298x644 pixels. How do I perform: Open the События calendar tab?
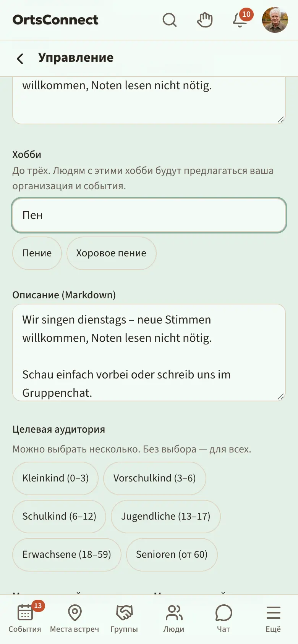(25, 618)
